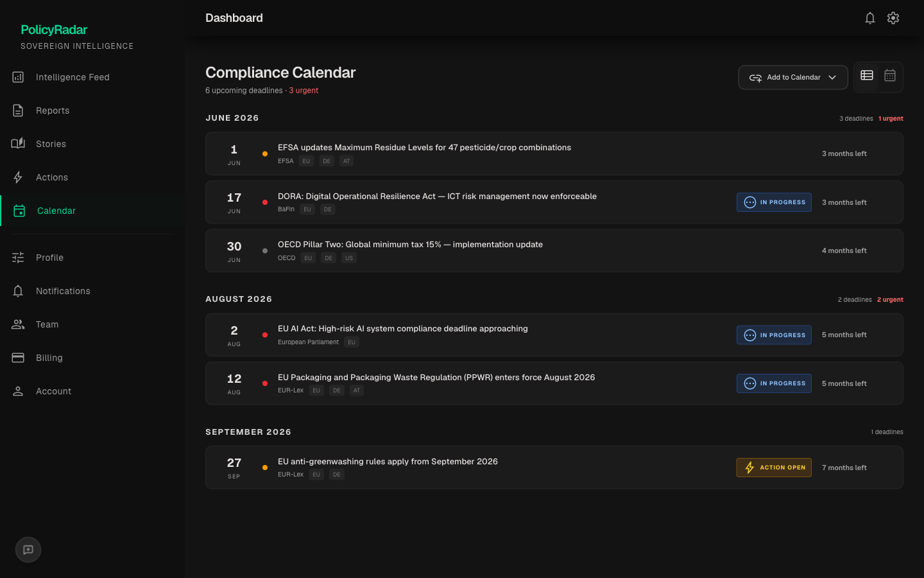The height and width of the screenshot is (578, 924).
Task: Toggle the IN PROGRESS status on the EU AI Act item
Action: pos(774,335)
